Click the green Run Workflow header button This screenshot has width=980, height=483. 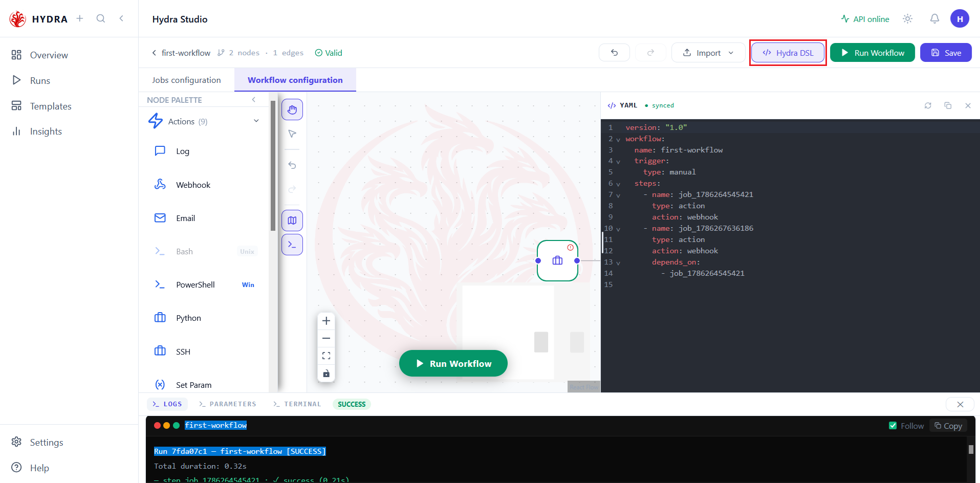[x=873, y=53]
